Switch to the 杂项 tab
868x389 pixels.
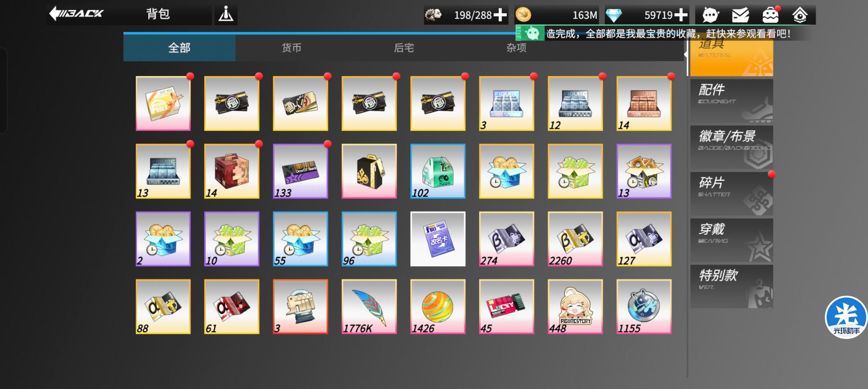(x=516, y=48)
